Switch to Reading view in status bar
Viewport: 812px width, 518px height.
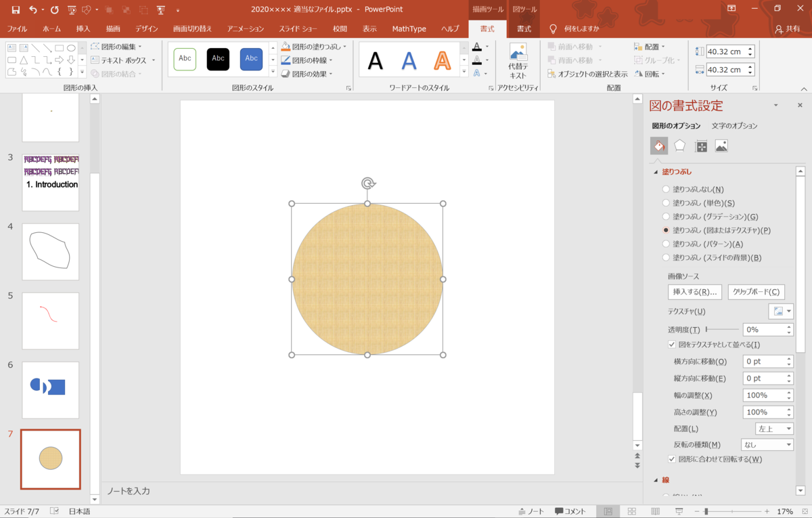tap(655, 511)
